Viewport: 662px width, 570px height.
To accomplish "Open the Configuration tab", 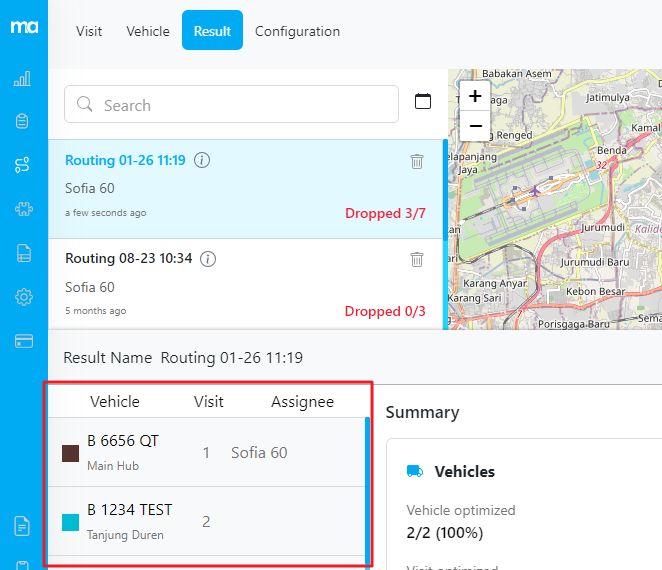I will click(x=297, y=31).
